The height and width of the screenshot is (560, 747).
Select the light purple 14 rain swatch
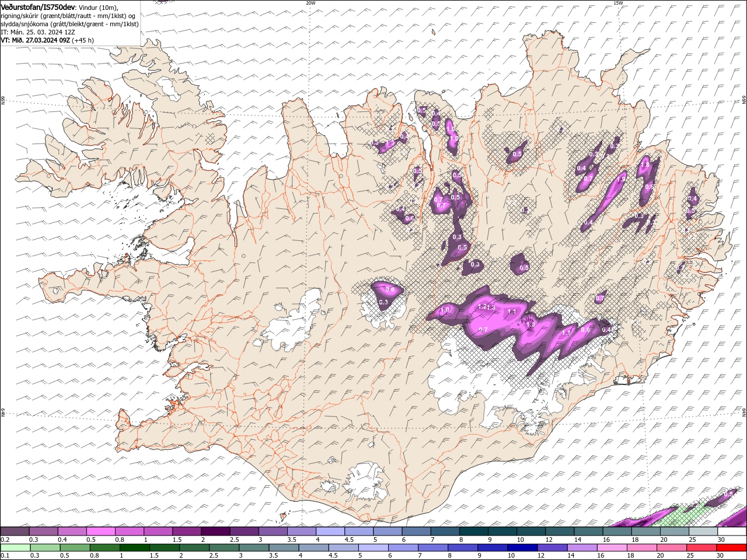[582, 548]
